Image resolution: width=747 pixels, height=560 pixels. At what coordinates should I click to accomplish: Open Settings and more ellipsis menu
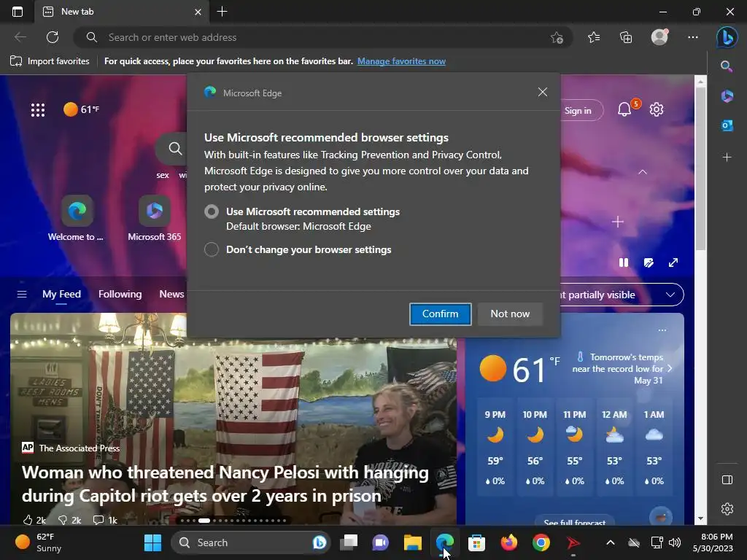point(693,37)
